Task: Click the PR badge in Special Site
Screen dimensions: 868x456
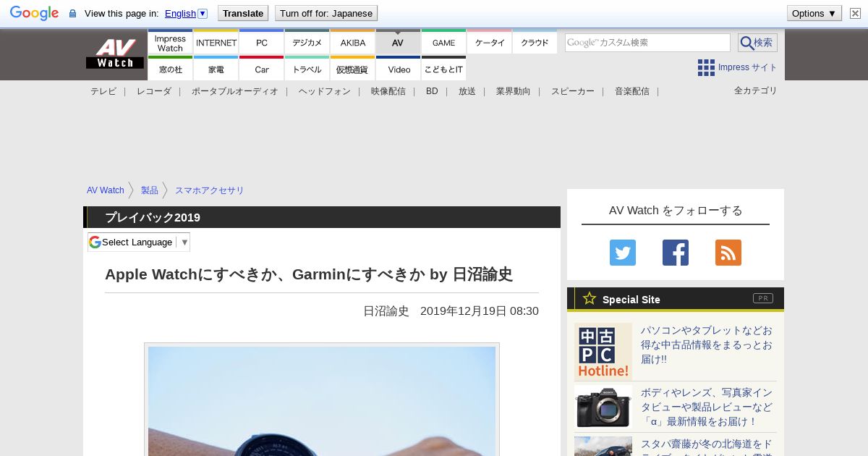Action: (x=763, y=298)
